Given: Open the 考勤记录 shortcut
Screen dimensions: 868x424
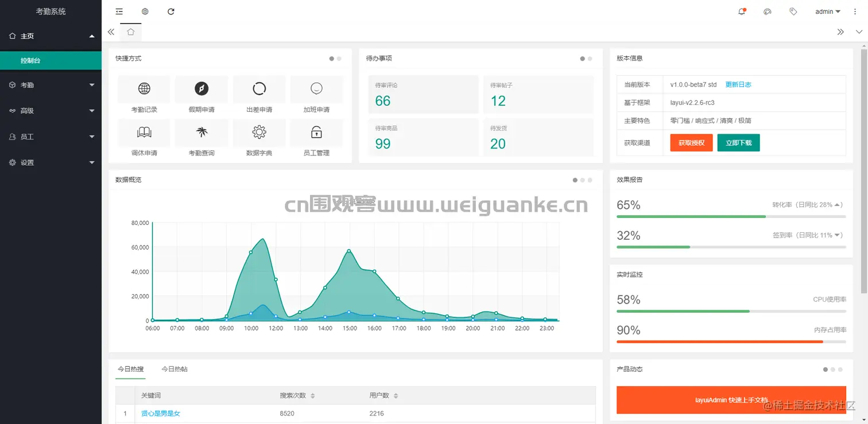Looking at the screenshot, I should click(x=144, y=95).
